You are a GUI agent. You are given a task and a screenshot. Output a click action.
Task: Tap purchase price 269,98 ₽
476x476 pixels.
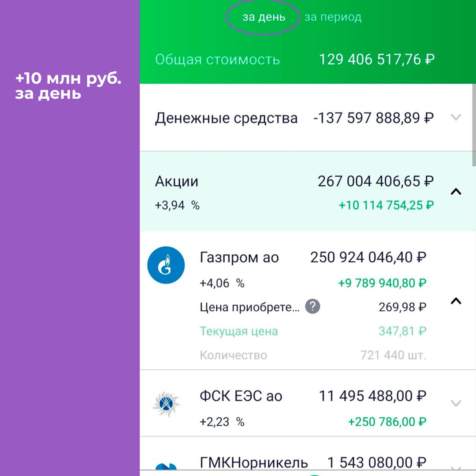tap(402, 307)
